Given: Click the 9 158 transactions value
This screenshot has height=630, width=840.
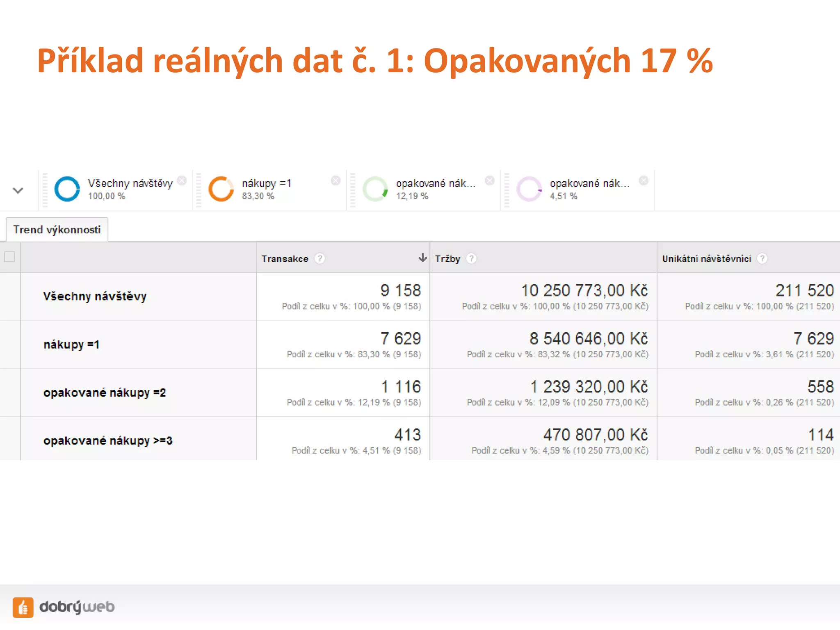Looking at the screenshot, I should point(401,290).
